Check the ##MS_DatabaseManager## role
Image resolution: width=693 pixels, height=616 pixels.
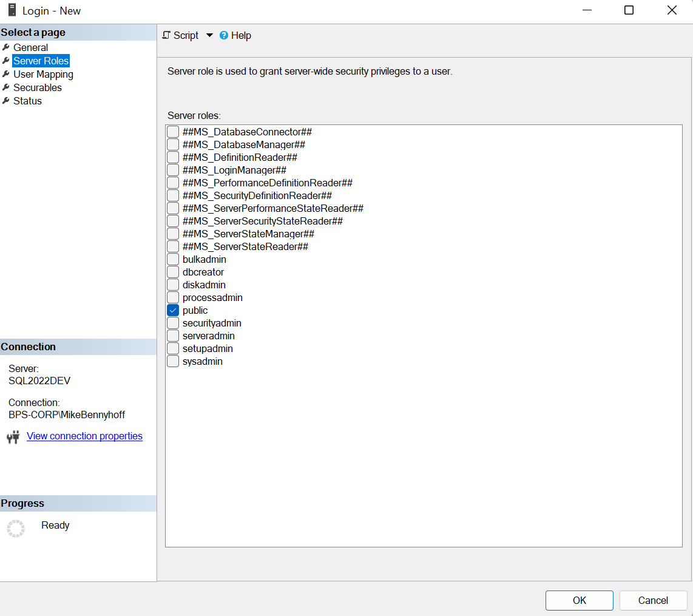[x=173, y=144]
